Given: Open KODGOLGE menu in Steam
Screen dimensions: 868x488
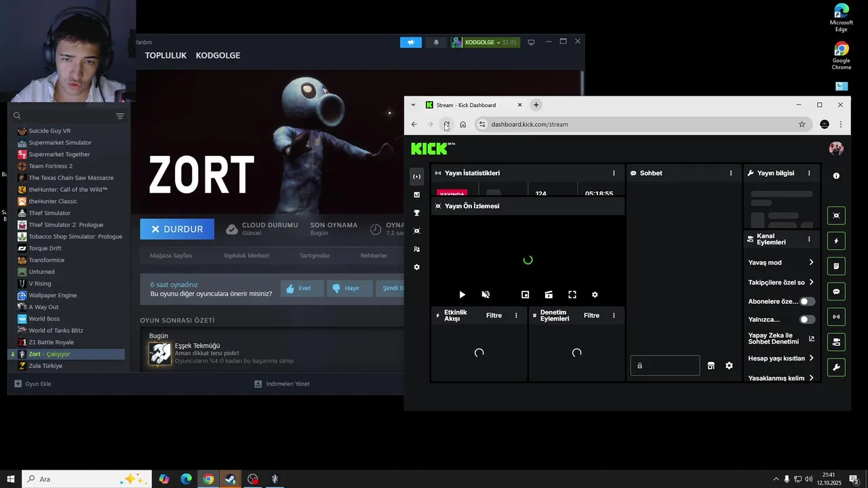Looking at the screenshot, I should 218,56.
